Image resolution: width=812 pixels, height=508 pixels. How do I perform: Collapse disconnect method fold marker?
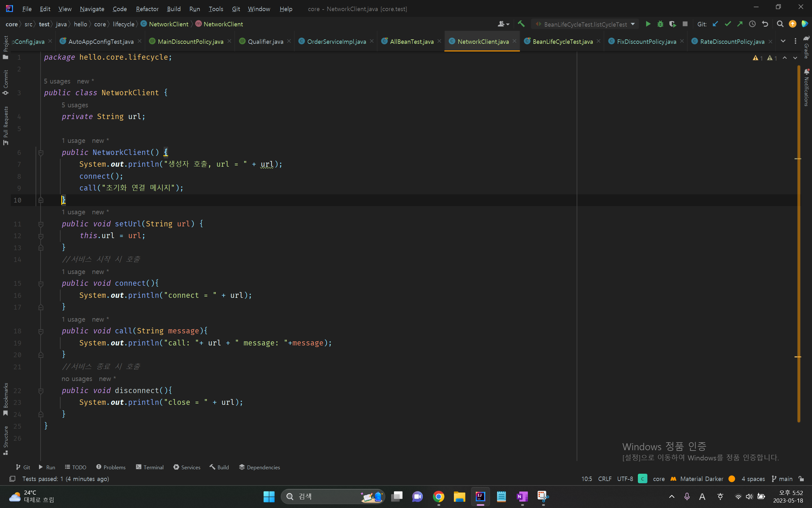click(41, 391)
